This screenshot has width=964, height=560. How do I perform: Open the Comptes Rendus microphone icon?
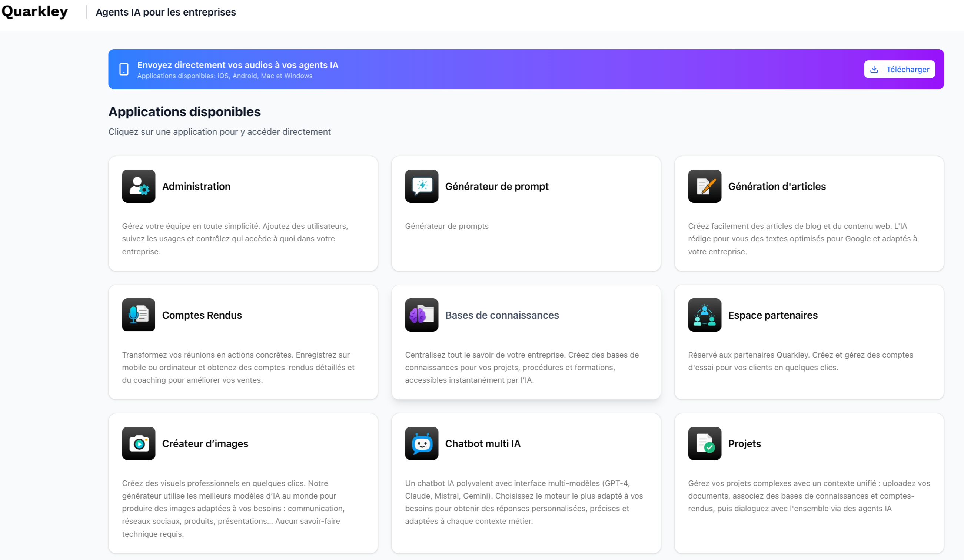(x=139, y=315)
